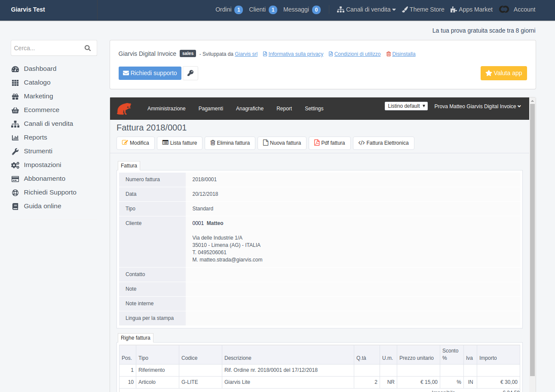Click the search magnifier icon

click(x=88, y=48)
